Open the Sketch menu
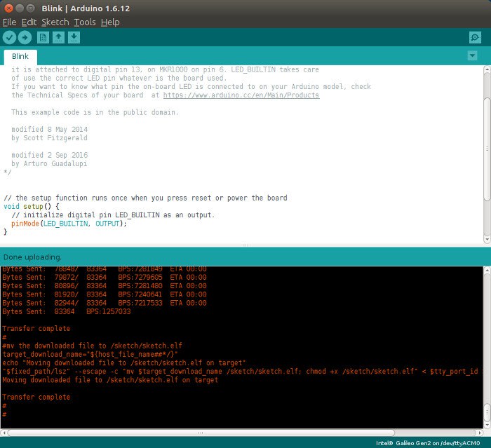 pyautogui.click(x=55, y=22)
